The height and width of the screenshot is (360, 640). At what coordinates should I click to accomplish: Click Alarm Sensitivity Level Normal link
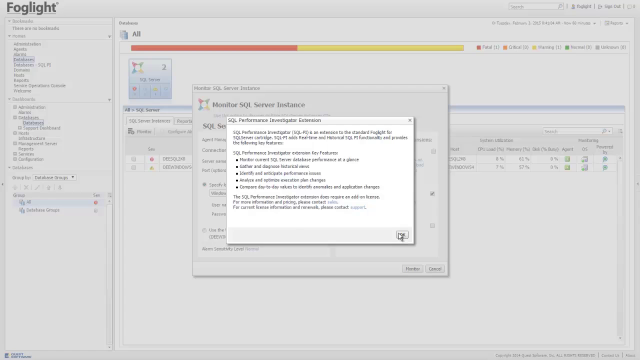[x=252, y=249]
